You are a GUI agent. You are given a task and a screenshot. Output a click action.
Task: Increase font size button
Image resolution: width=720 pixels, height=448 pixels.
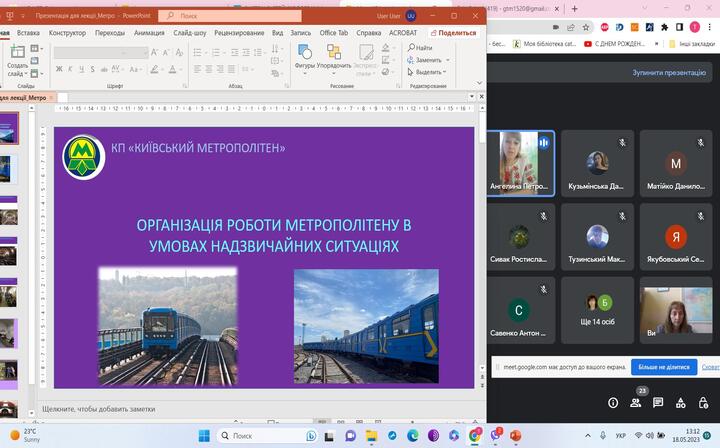click(155, 52)
